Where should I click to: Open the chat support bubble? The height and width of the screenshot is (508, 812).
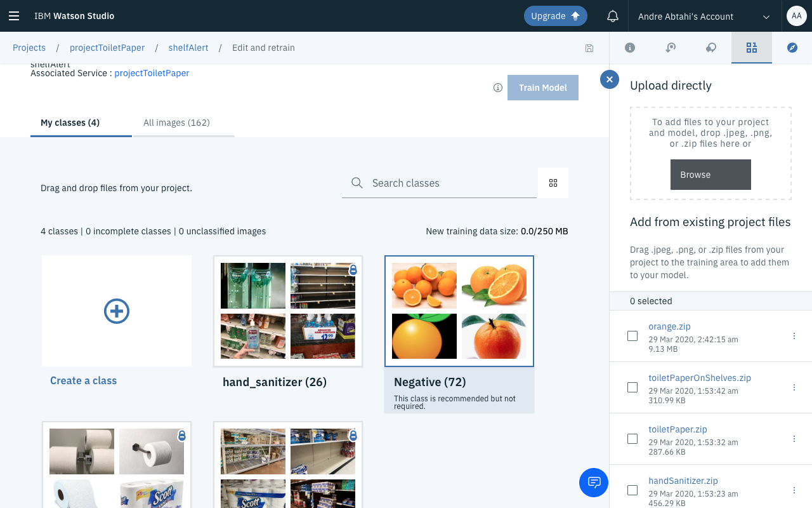(594, 482)
